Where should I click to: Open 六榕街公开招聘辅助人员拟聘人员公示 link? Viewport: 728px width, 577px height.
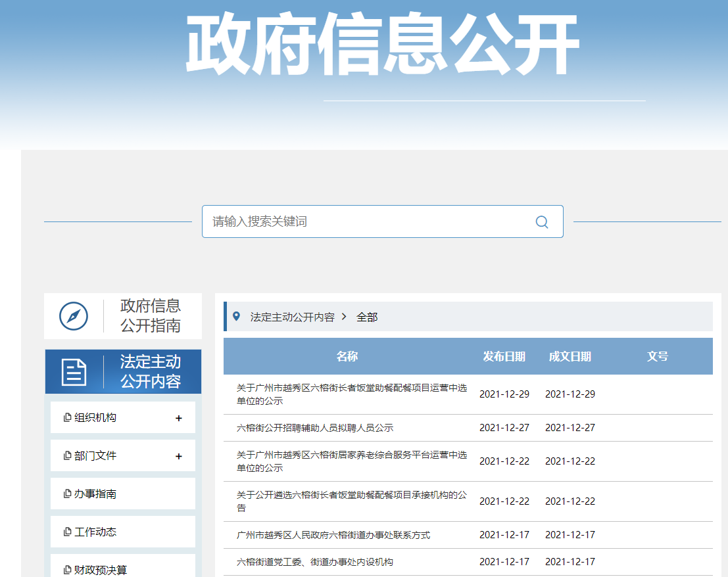(x=315, y=428)
